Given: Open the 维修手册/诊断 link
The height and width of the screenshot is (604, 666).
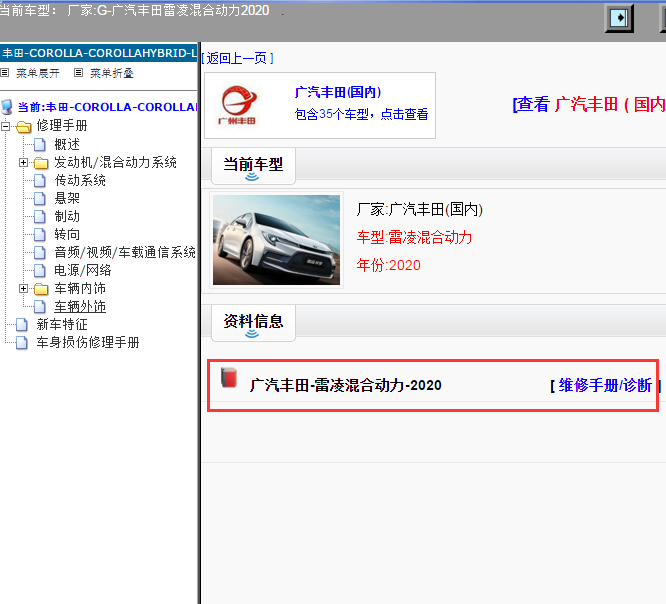Looking at the screenshot, I should (x=604, y=385).
